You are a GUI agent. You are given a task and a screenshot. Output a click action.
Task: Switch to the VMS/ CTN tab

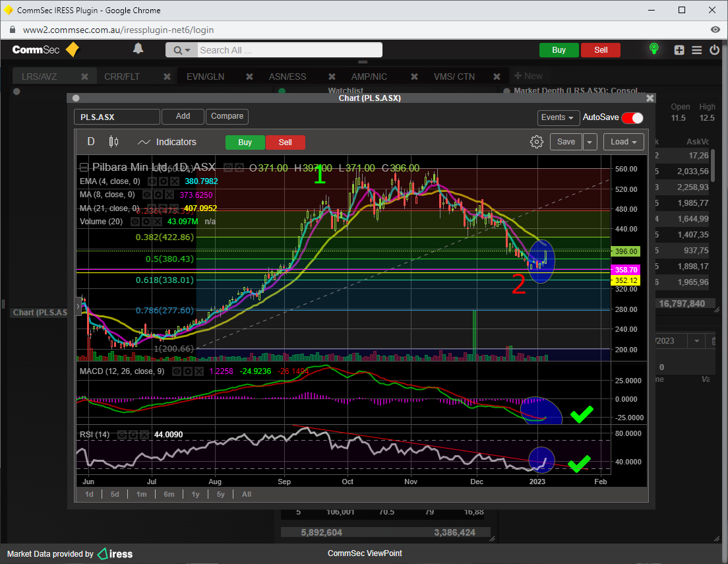click(454, 77)
